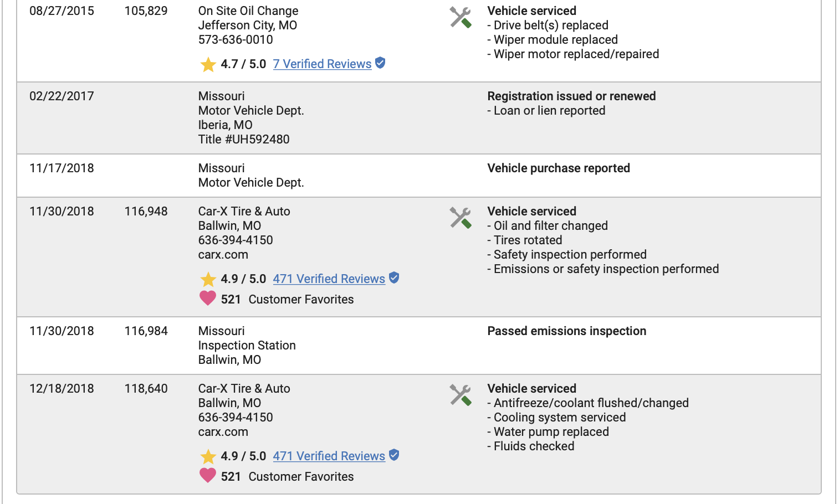Open 7 Verified Reviews link
This screenshot has height=504, width=839.
(322, 64)
